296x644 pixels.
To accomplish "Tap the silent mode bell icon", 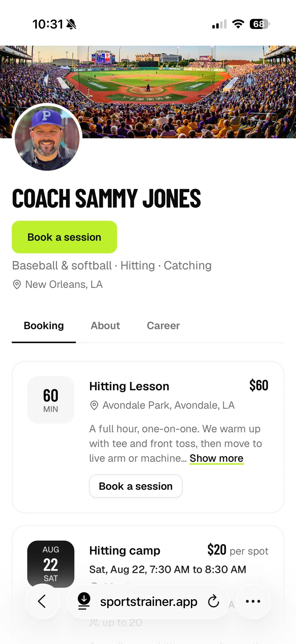I will pyautogui.click(x=71, y=24).
